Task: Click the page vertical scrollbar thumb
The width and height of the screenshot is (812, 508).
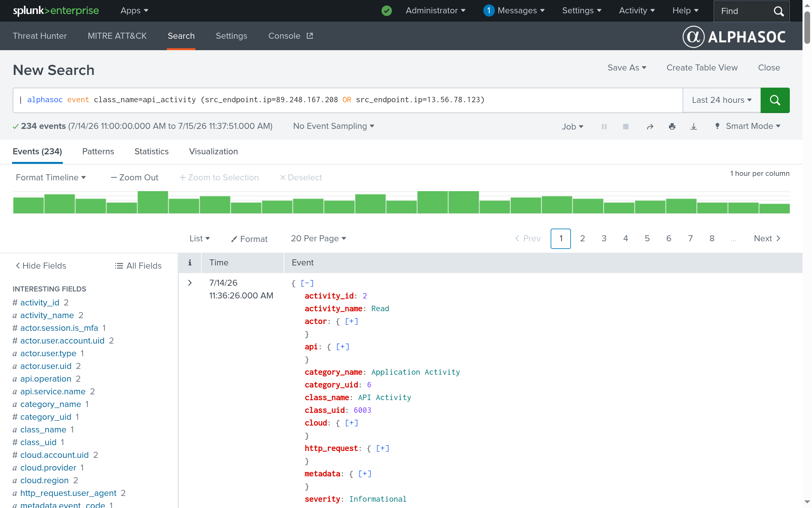Action: pos(807,27)
